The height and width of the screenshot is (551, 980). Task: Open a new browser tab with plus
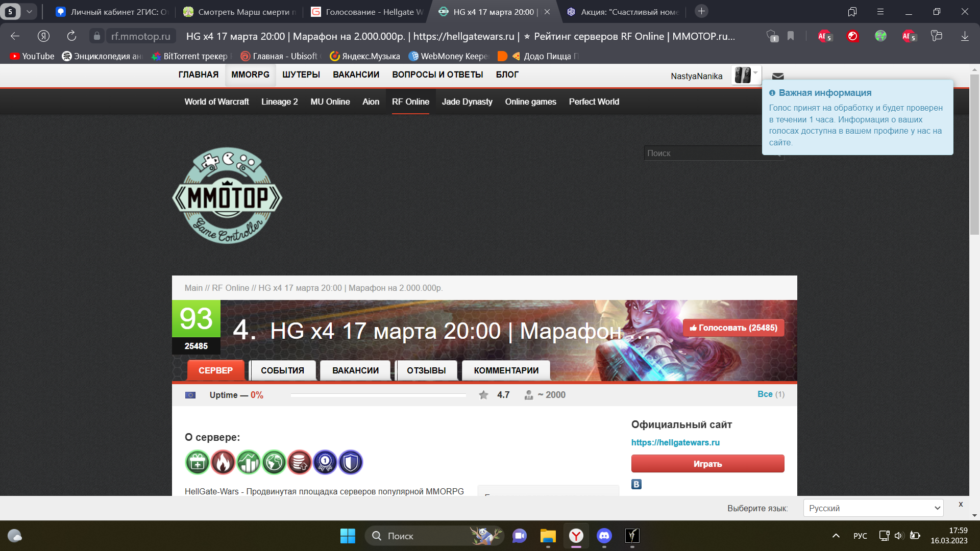pyautogui.click(x=701, y=11)
